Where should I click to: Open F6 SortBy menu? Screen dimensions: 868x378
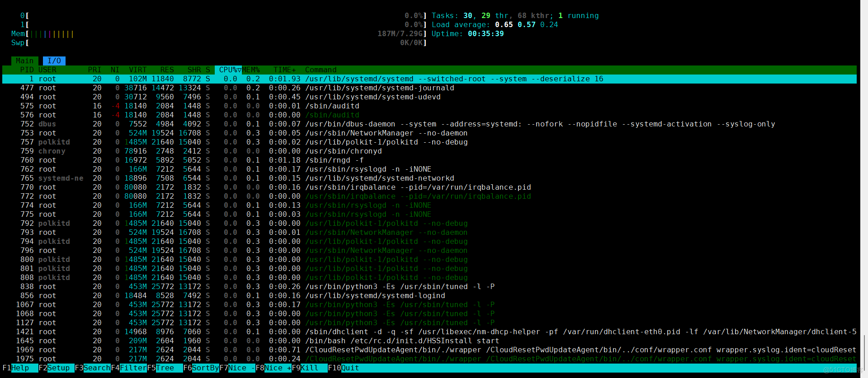[x=201, y=368]
